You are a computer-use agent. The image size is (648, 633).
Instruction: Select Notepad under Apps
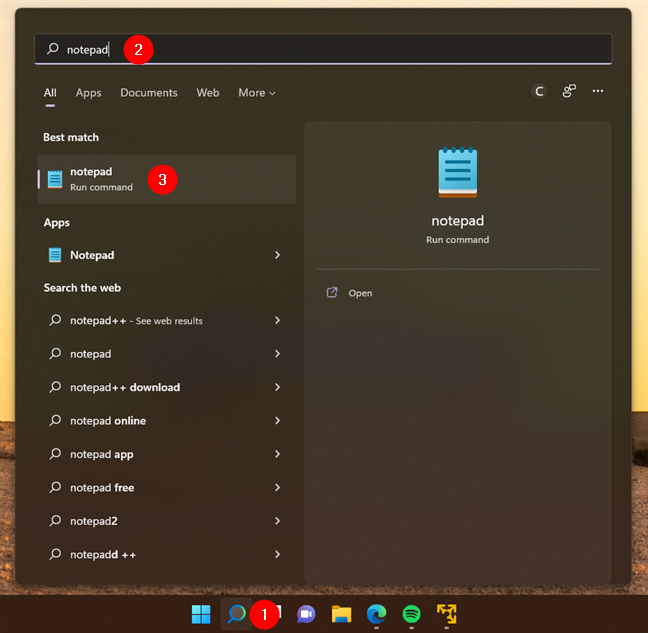[92, 255]
